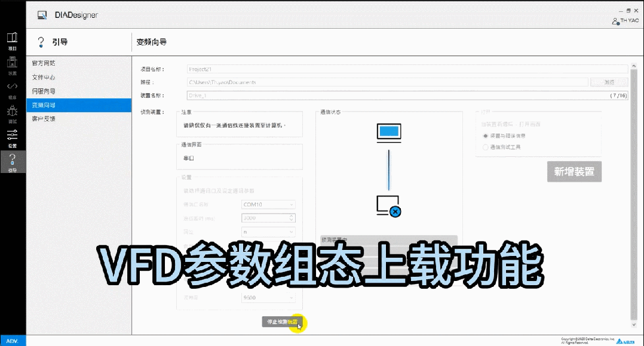Click the 变频向导 page title

tap(152, 42)
